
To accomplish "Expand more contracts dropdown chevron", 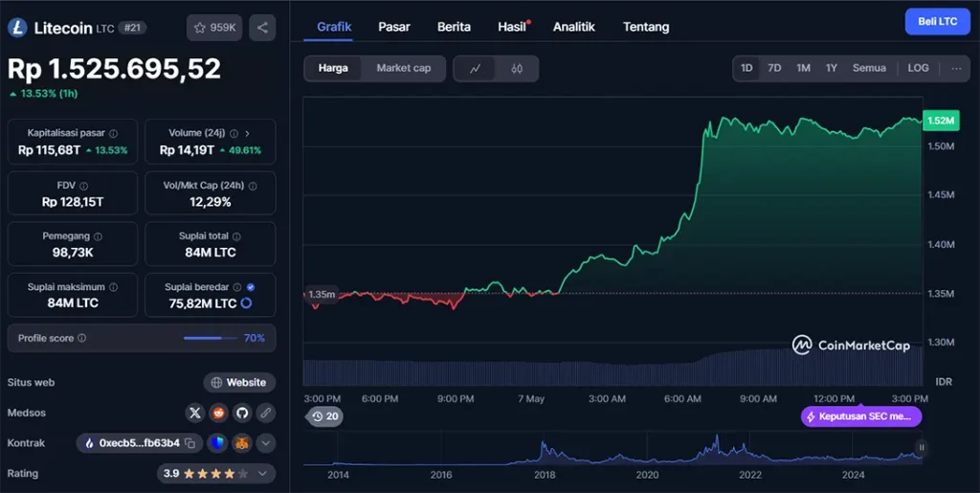I will click(x=266, y=443).
